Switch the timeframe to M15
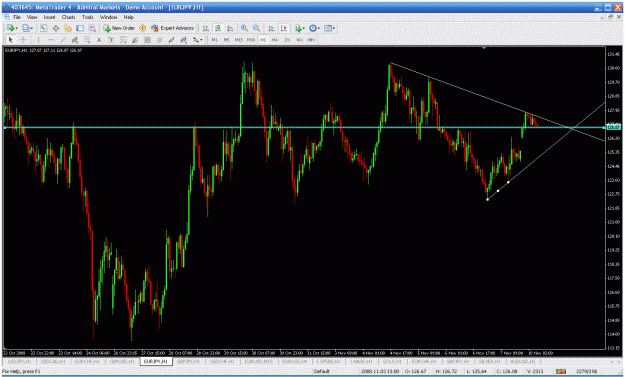The image size is (625, 377). (x=239, y=40)
